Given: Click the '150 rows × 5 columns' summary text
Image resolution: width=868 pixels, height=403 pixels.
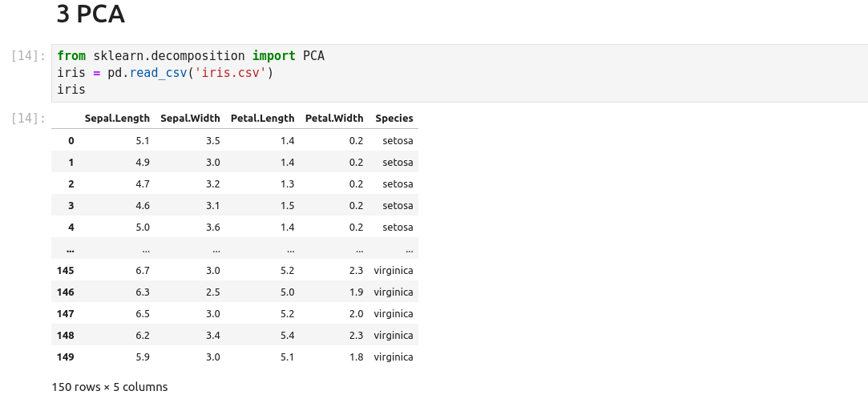Looking at the screenshot, I should point(110,387).
